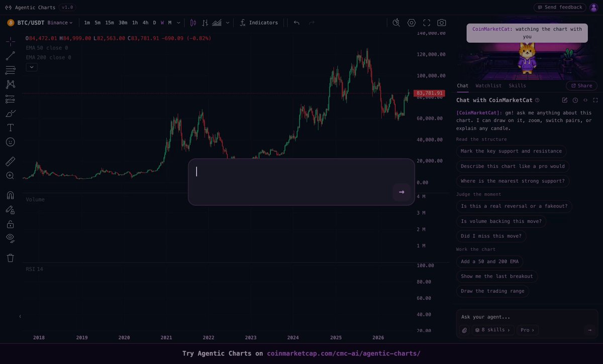Expand more timeframes chevron after M

point(178,23)
